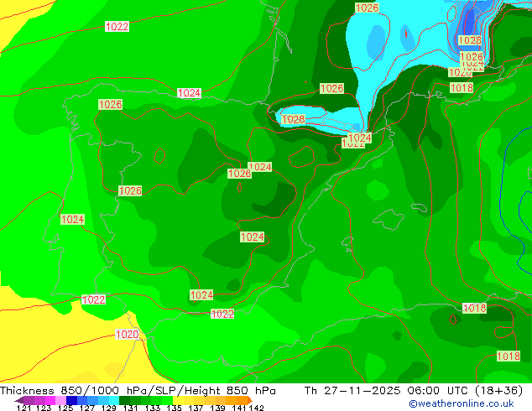Click the 1022 isobar label over Bay of Biscay

117,27
